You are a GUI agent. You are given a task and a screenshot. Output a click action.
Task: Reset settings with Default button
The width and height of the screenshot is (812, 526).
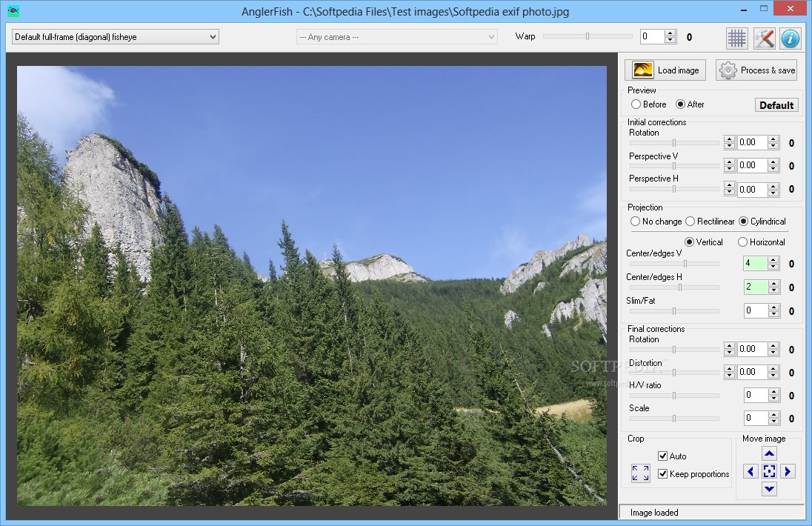[x=776, y=105]
